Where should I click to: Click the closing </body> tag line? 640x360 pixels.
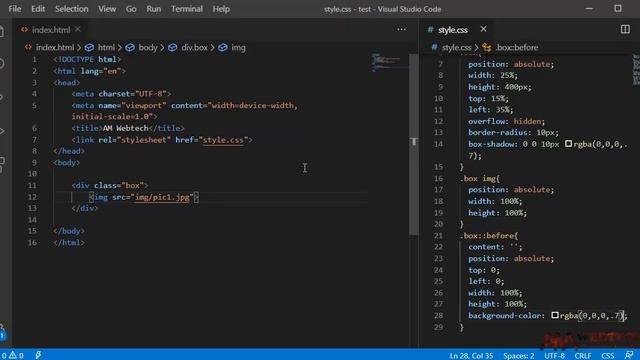tap(69, 231)
